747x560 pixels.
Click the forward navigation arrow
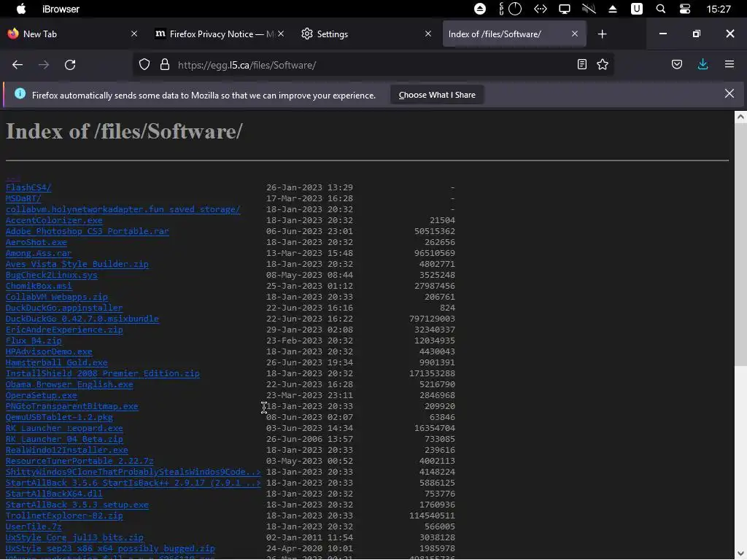(44, 65)
